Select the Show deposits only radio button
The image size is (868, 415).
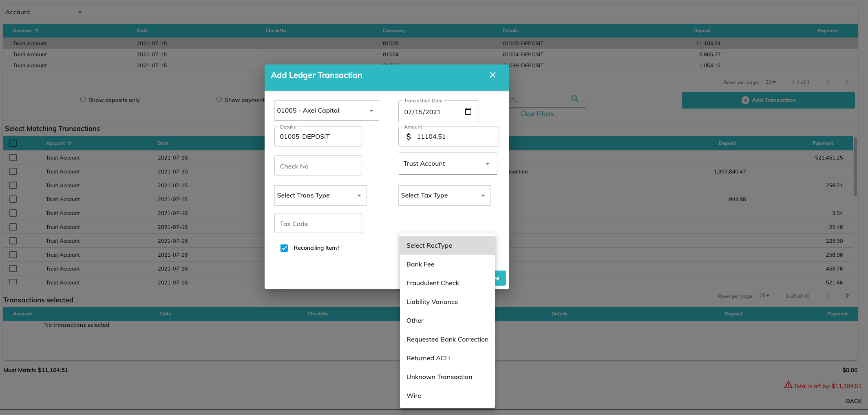[x=83, y=100]
